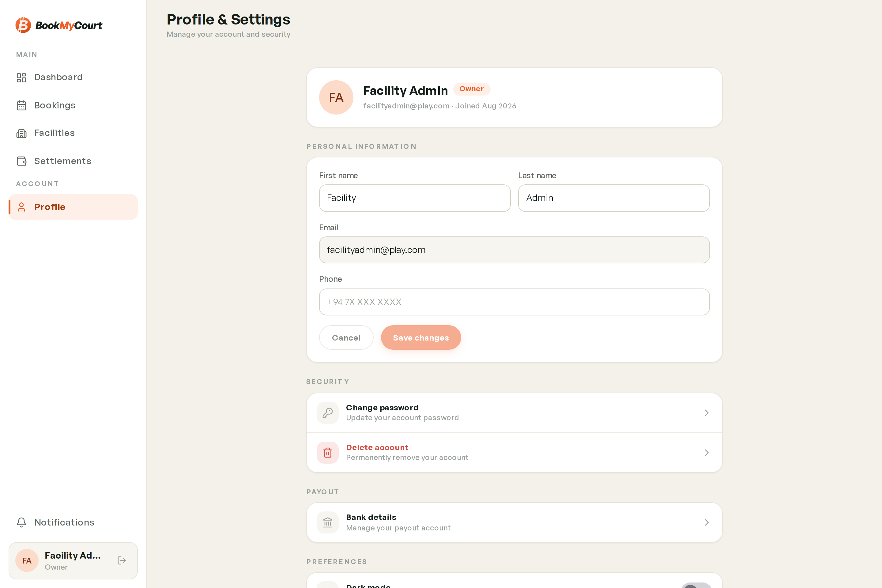Click the Save changes button

421,337
